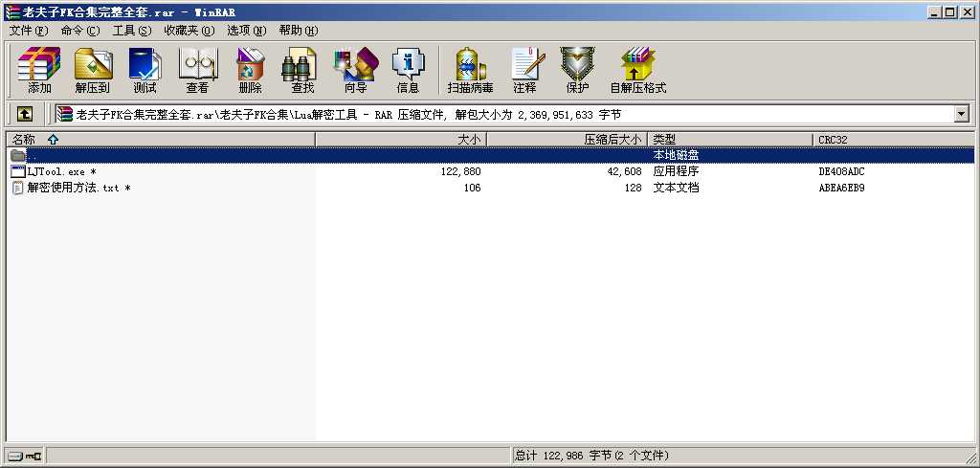The image size is (980, 468).
Task: Click the parent folder '..' icon
Action: click(18, 155)
